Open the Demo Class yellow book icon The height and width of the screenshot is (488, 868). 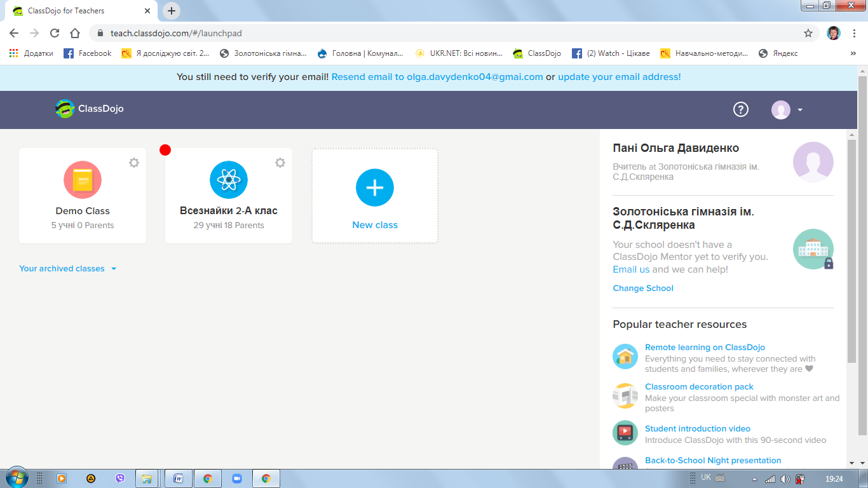[x=83, y=180]
